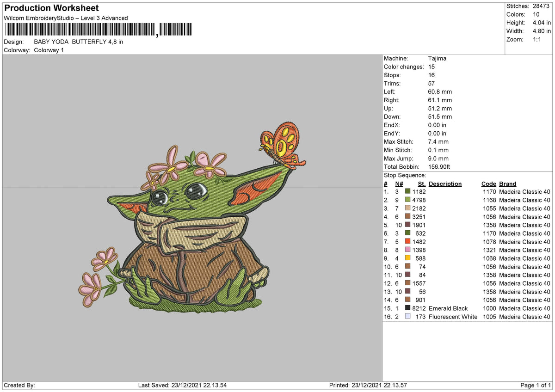Click design name 'BABY YODA BUTTERFLY 4,8 in'
Image resolution: width=555 pixels, height=392 pixels.
[79, 42]
